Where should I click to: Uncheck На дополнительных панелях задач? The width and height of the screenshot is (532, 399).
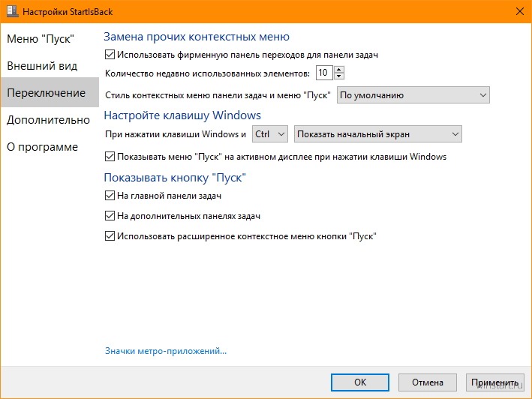point(110,216)
